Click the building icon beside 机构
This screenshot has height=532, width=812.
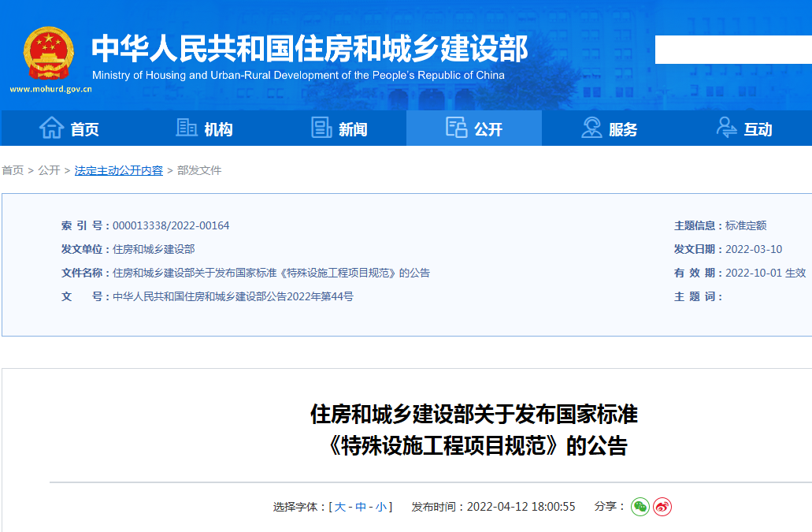pyautogui.click(x=187, y=128)
